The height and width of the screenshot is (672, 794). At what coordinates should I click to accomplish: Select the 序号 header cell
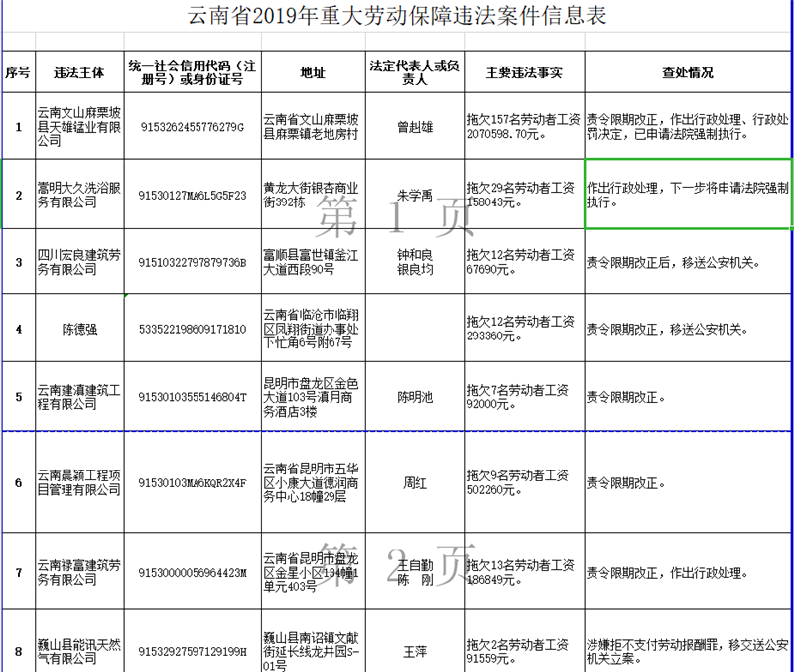tap(17, 72)
